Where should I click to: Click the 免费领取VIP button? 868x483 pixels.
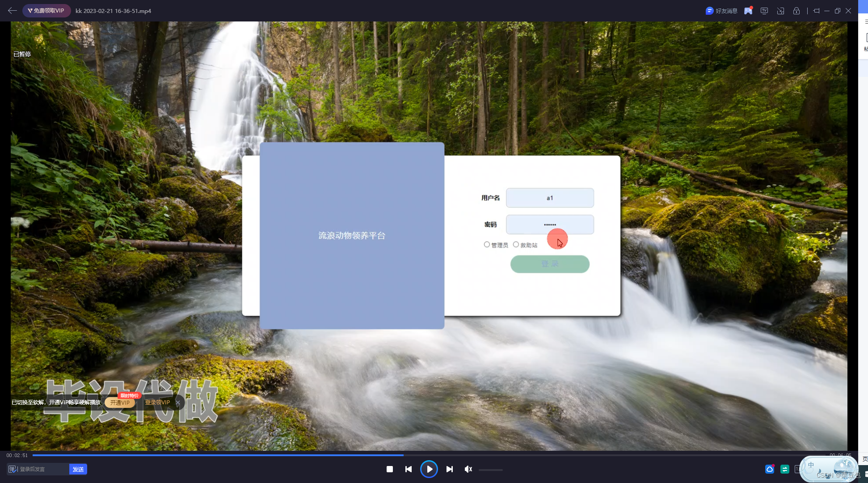point(46,11)
